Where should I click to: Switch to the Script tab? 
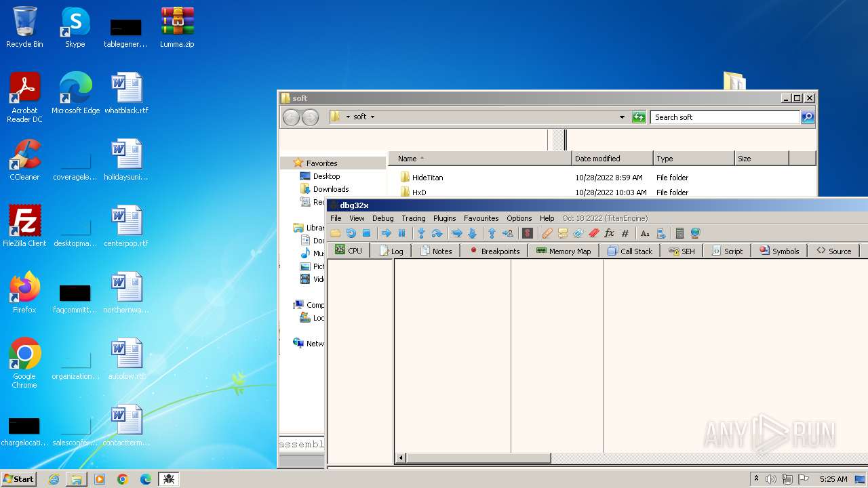click(x=727, y=251)
